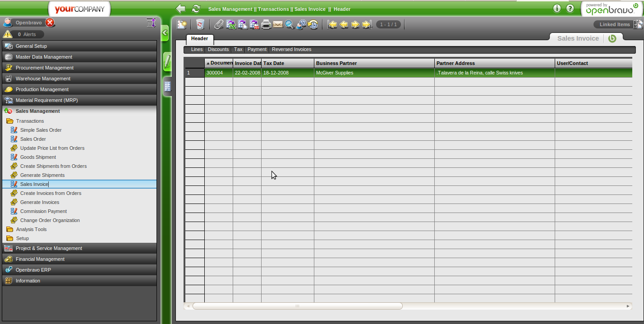Print the invoice record

tap(266, 24)
